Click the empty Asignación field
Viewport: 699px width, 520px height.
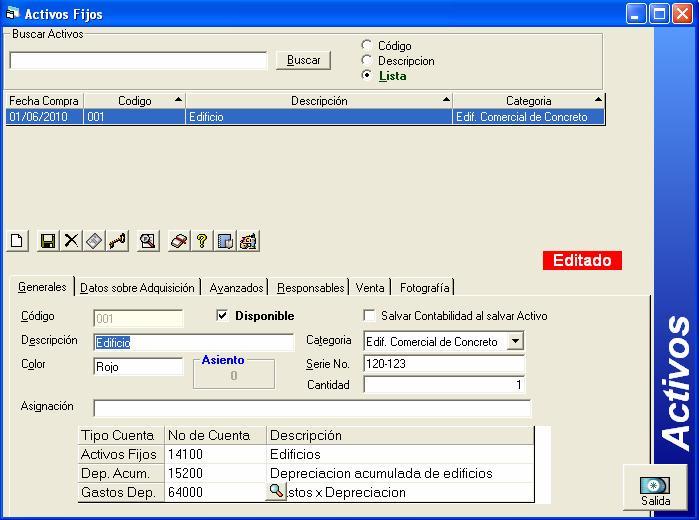click(x=312, y=408)
